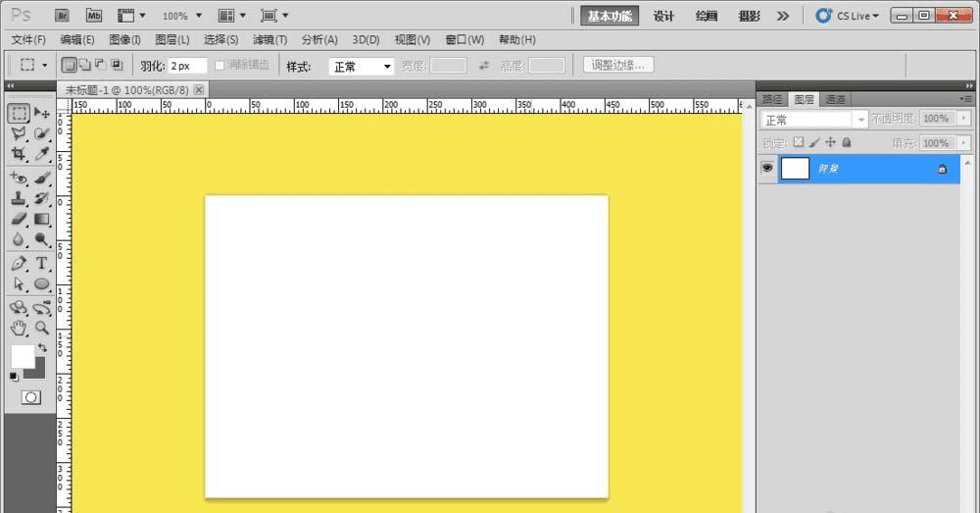This screenshot has height=513, width=980.
Task: Toggle lock transparent pixels in Layers panel
Action: point(798,142)
